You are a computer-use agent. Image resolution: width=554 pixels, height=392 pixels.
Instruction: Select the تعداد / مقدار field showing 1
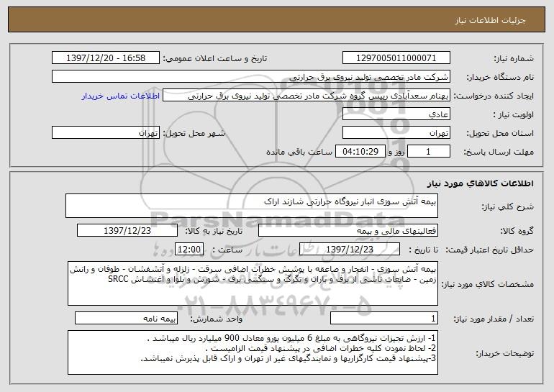click(384, 318)
